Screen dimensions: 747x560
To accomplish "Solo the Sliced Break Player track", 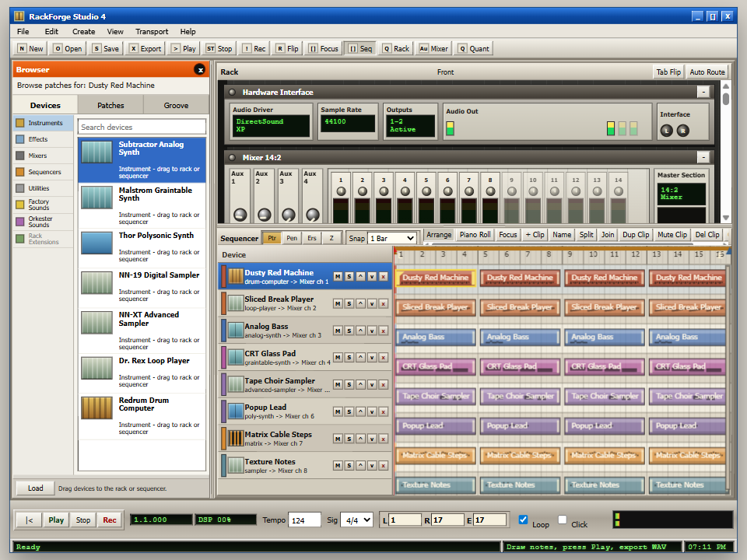I will tap(349, 304).
